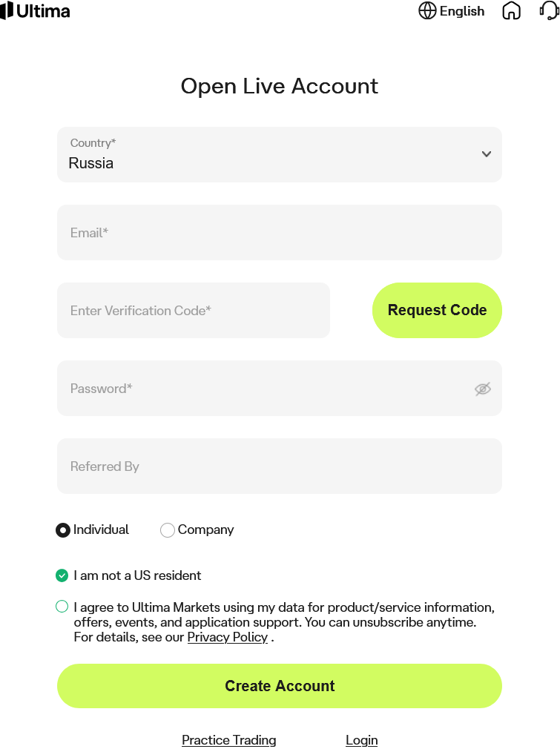Focus the Email input field

(280, 233)
